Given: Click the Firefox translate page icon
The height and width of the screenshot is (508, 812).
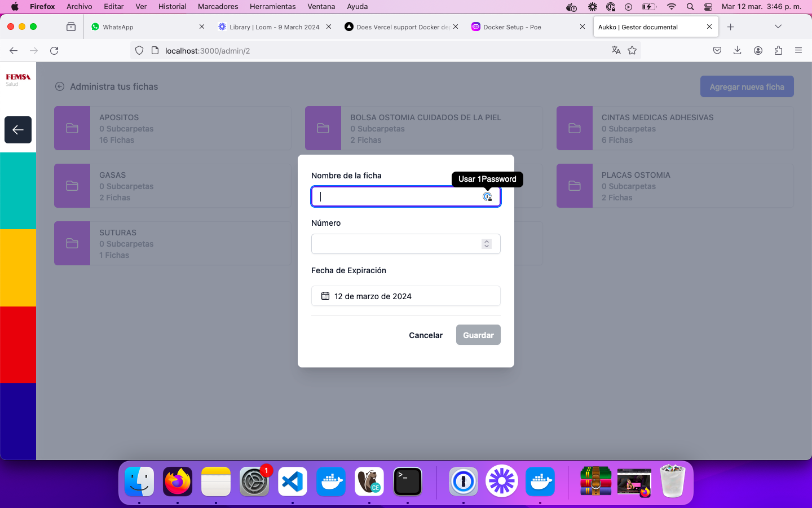Looking at the screenshot, I should (616, 51).
